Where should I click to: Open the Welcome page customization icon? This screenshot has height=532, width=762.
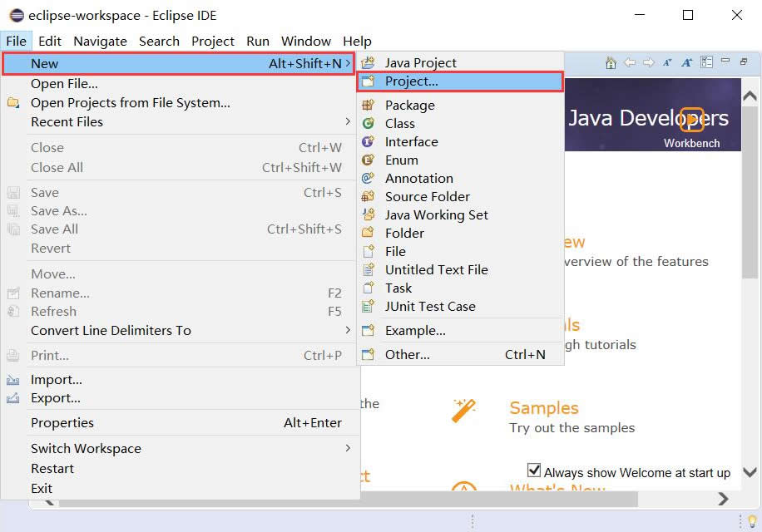pos(708,62)
